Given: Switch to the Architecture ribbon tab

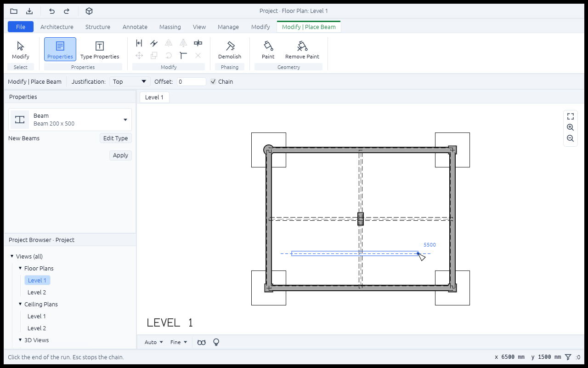Looking at the screenshot, I should coord(57,27).
